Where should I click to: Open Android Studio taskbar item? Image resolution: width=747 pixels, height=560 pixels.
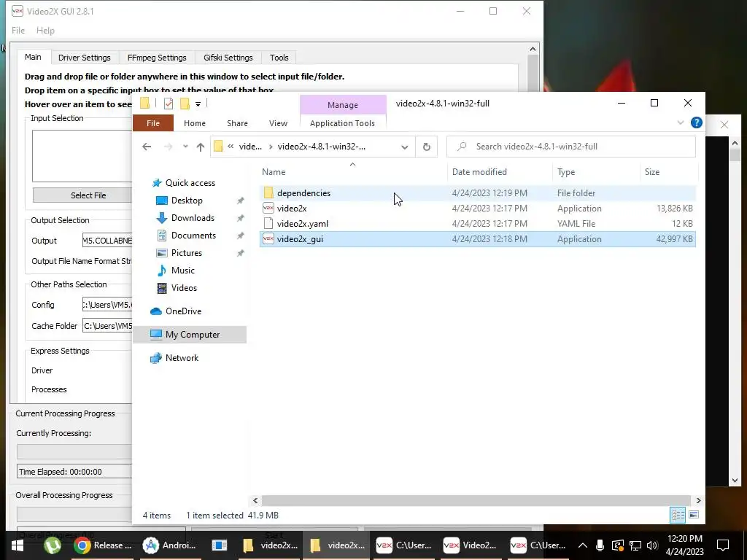pyautogui.click(x=170, y=545)
